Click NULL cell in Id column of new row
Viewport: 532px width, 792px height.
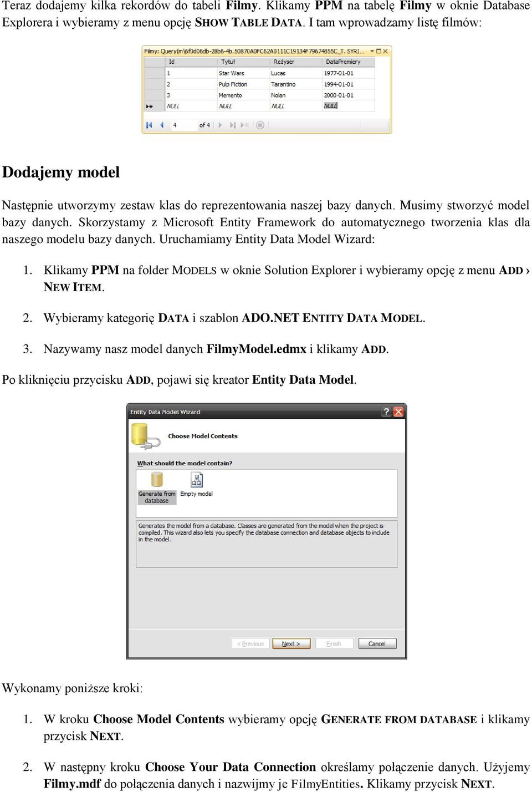pos(192,106)
